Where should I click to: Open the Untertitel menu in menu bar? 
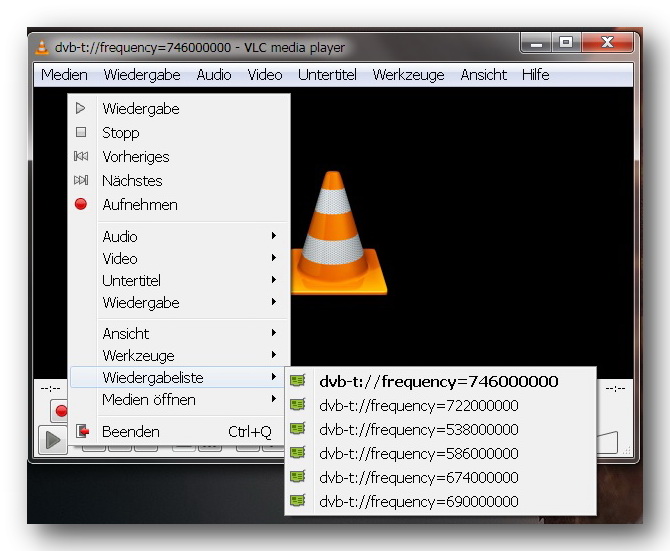point(327,75)
